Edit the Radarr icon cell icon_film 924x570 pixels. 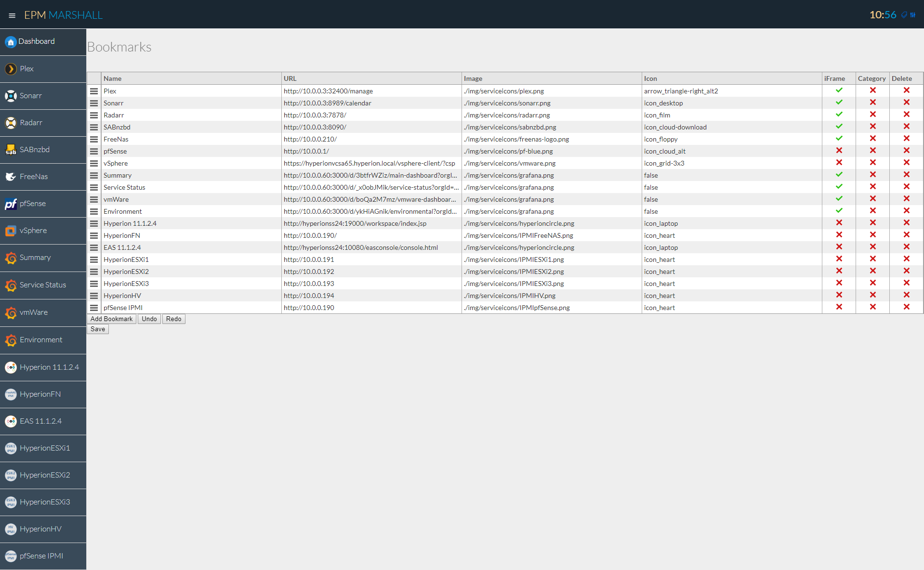tap(732, 115)
